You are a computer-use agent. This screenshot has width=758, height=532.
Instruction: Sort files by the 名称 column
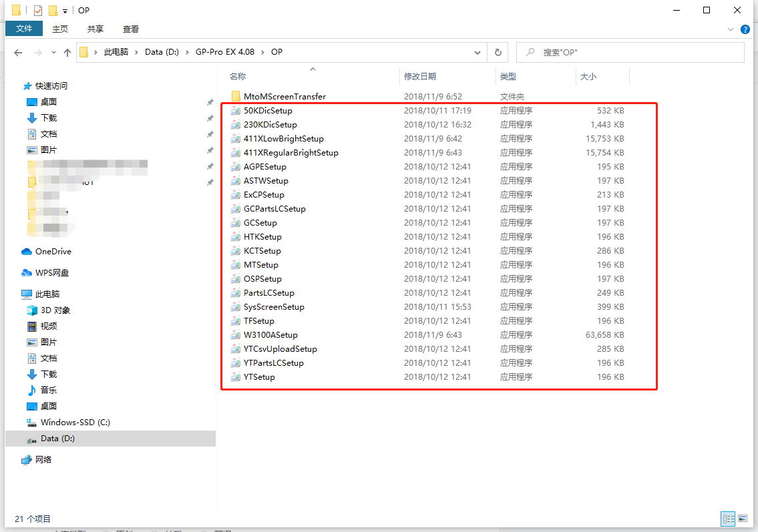[313, 76]
